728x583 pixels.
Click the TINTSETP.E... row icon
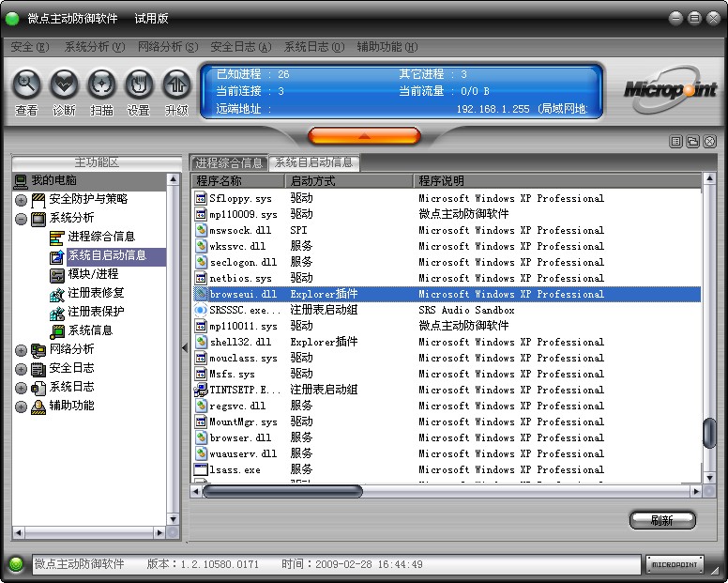(x=200, y=390)
